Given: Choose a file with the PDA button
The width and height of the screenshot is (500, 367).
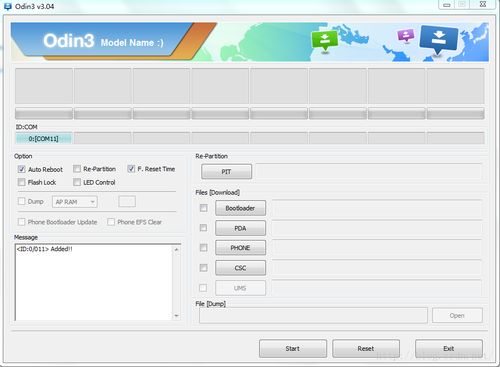Looking at the screenshot, I should [x=240, y=228].
